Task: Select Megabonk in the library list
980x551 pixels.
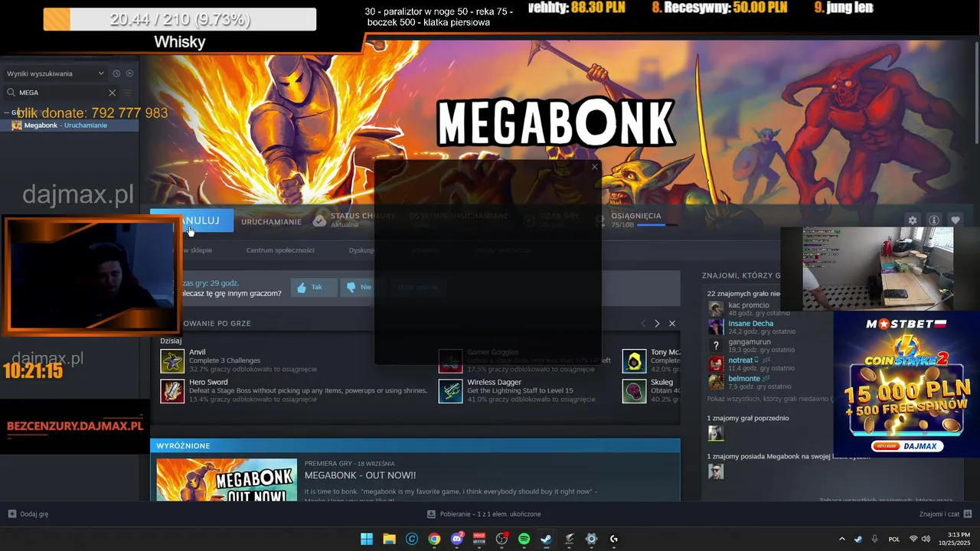Action: [x=69, y=126]
